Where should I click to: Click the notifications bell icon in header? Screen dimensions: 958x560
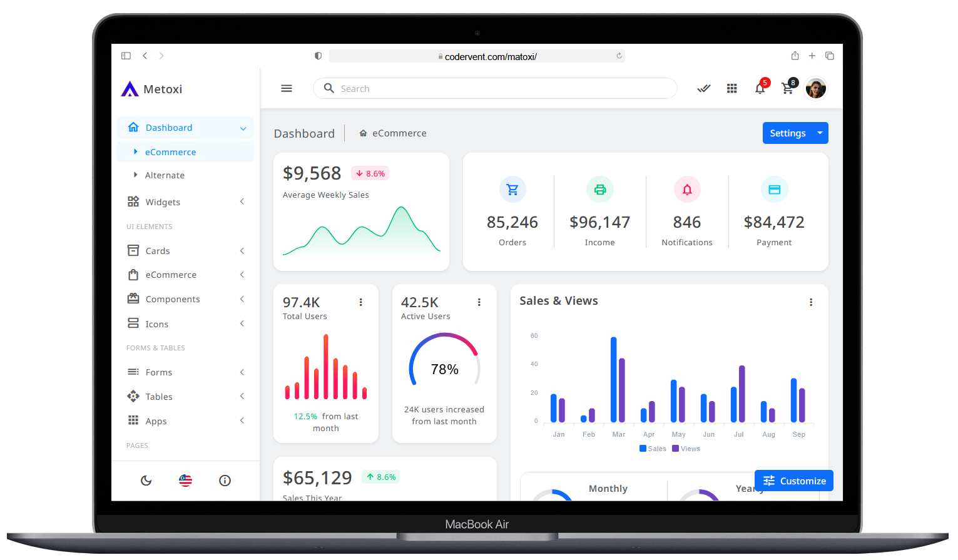pyautogui.click(x=760, y=89)
